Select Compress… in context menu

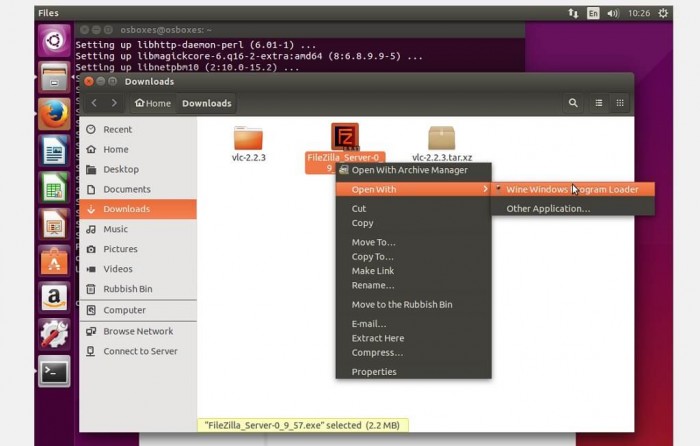(x=413, y=353)
